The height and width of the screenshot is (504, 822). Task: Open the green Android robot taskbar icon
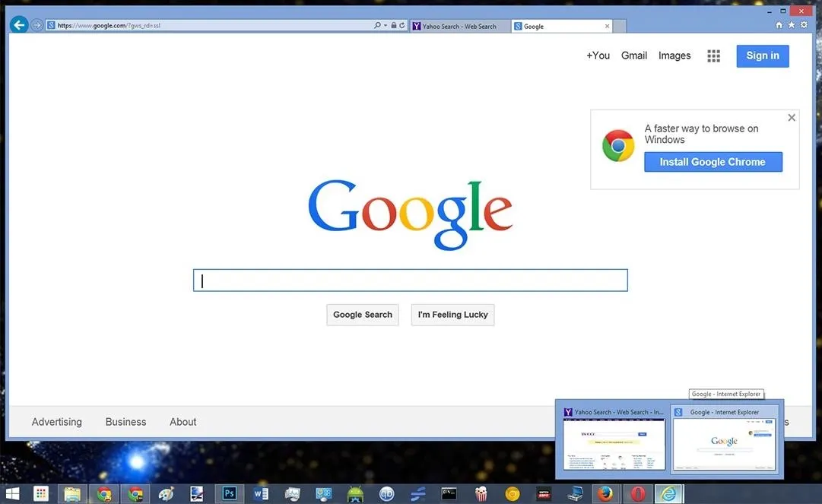tap(355, 493)
